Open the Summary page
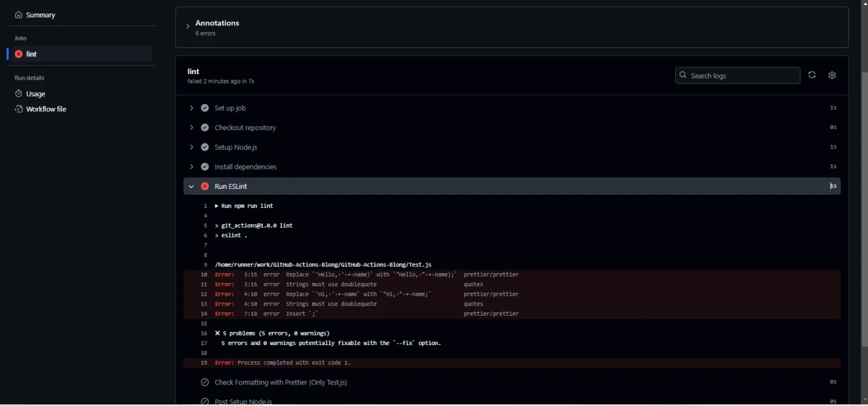This screenshot has width=868, height=406. click(x=40, y=14)
